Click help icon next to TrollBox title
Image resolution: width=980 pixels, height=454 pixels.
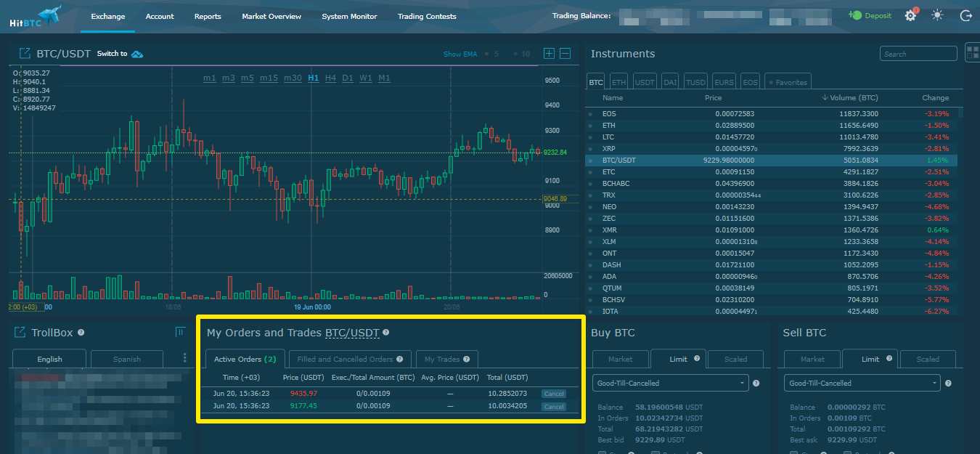click(x=81, y=333)
